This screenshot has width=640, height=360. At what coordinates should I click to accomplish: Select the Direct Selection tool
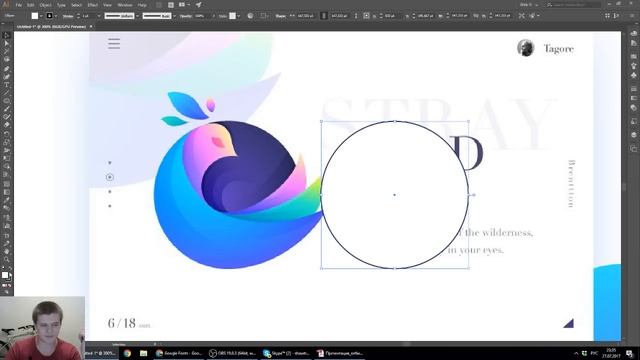(x=6, y=43)
